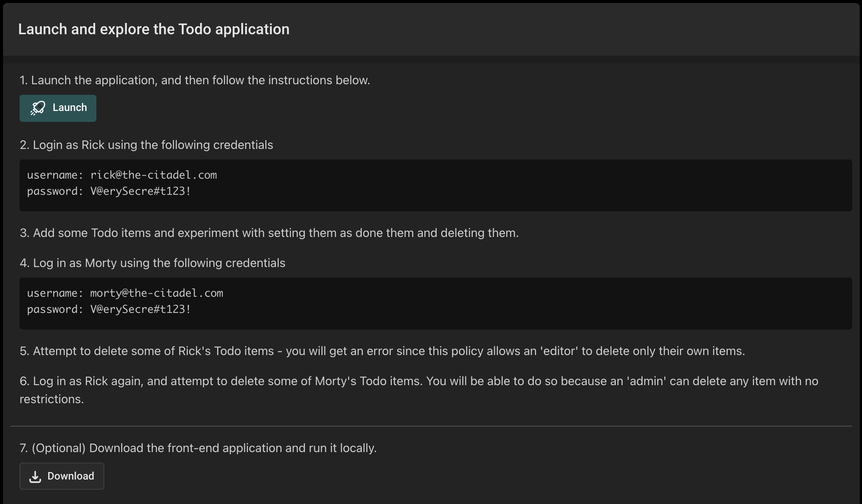
Task: Click the password under Morty's username
Action: click(140, 310)
